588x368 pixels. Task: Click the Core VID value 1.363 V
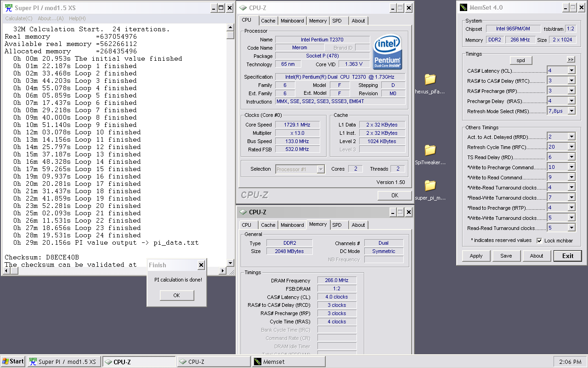coord(353,64)
